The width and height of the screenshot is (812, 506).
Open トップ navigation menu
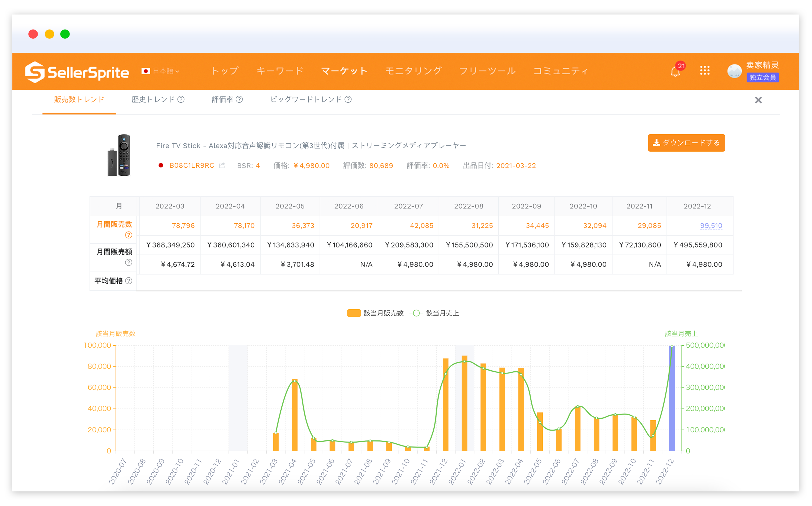point(225,71)
